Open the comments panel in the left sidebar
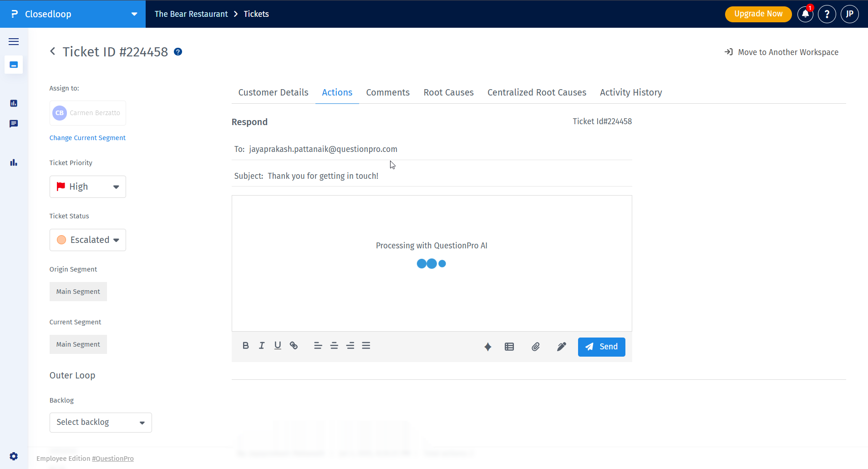868x469 pixels. point(14,124)
